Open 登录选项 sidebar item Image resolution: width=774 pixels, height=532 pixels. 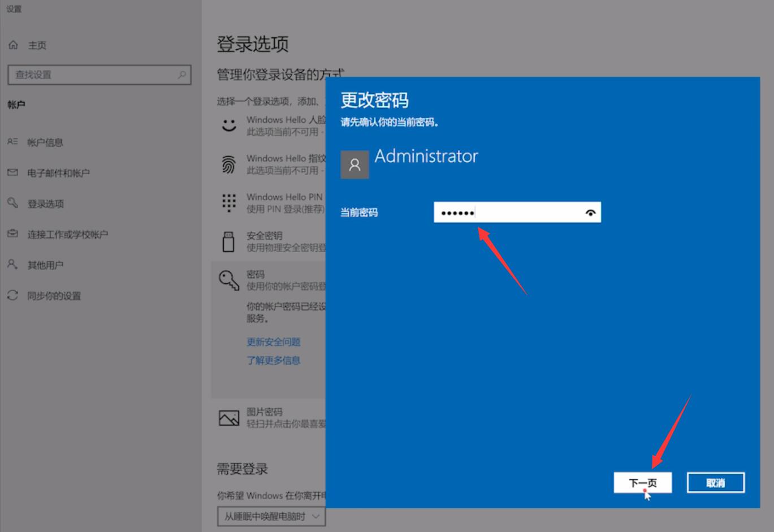tap(45, 204)
